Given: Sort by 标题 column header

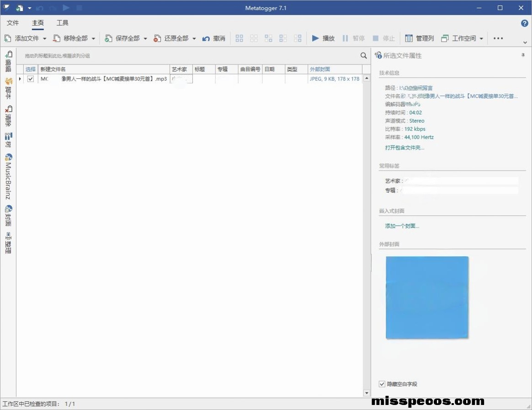Looking at the screenshot, I should click(203, 69).
